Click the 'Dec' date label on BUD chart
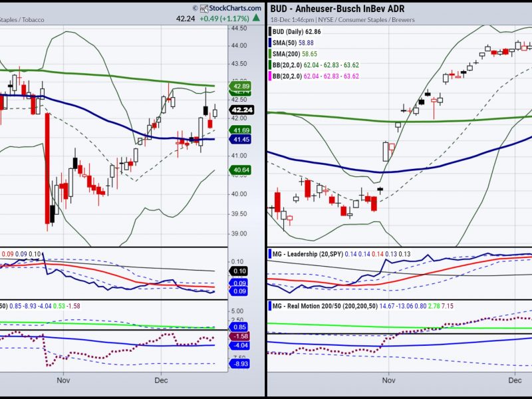 point(515,380)
